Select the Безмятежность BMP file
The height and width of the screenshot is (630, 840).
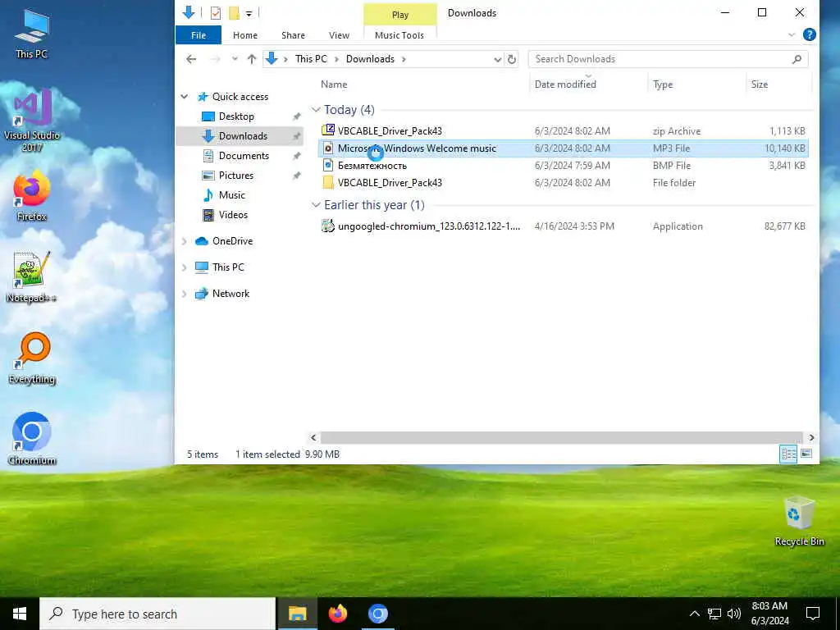[x=563, y=166]
